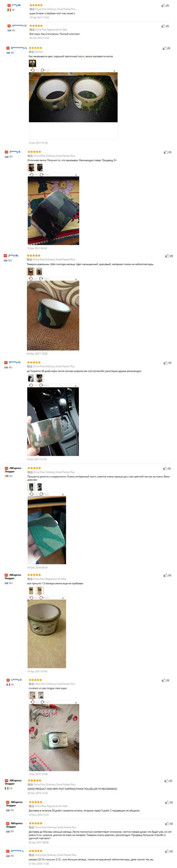
Task: Mark A****y R. review as helpful
Action: click(165, 152)
